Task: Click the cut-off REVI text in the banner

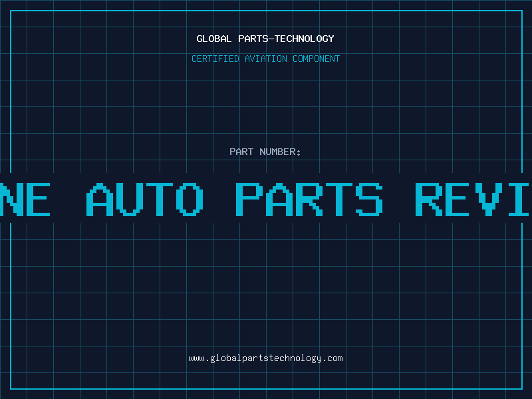Action: point(472,199)
